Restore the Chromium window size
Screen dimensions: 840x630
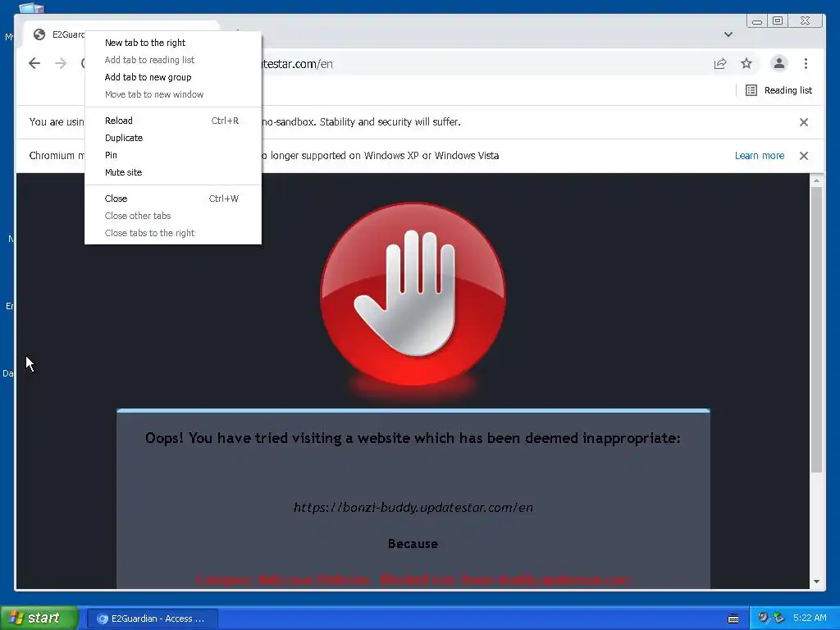pos(778,21)
